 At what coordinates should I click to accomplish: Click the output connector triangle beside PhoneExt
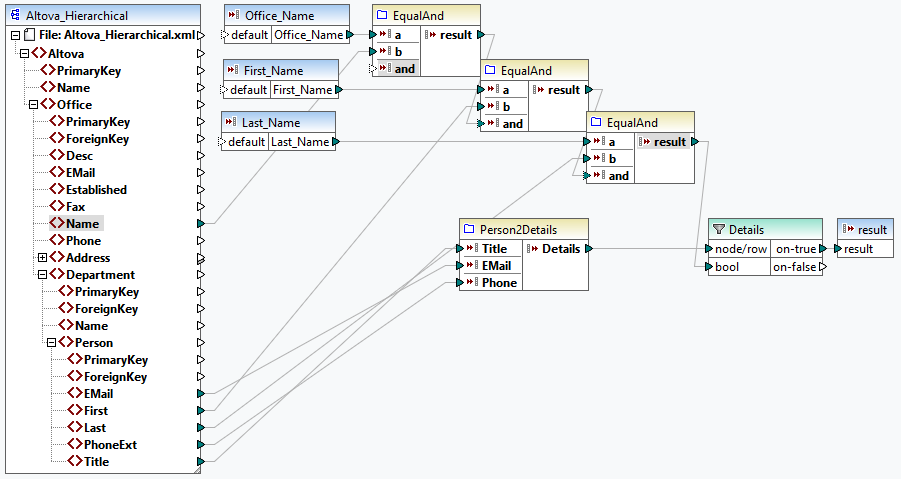(x=201, y=445)
